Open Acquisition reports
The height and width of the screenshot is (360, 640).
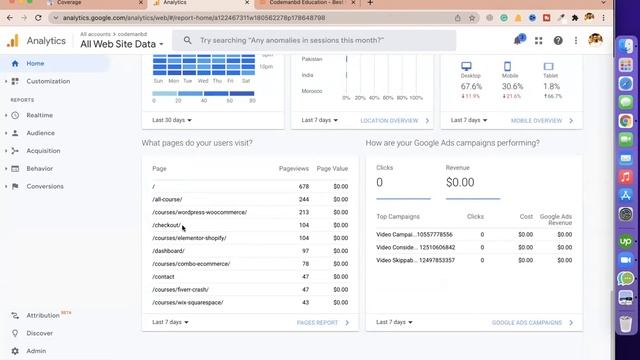pos(43,151)
